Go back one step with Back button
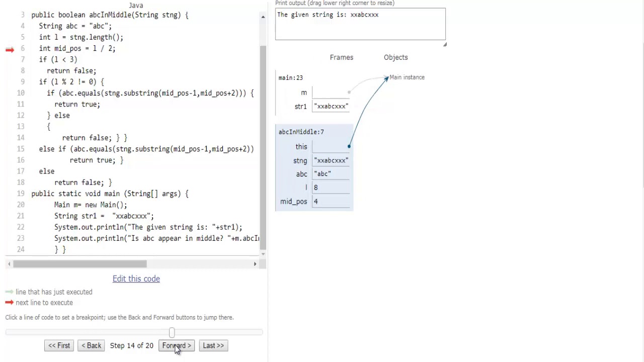 (x=91, y=345)
